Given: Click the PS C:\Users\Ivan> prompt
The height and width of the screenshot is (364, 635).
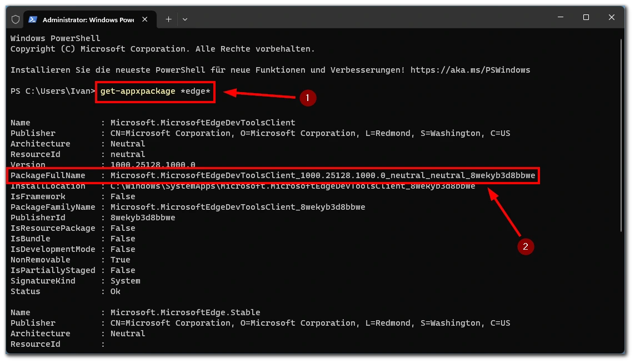Looking at the screenshot, I should pyautogui.click(x=53, y=92).
